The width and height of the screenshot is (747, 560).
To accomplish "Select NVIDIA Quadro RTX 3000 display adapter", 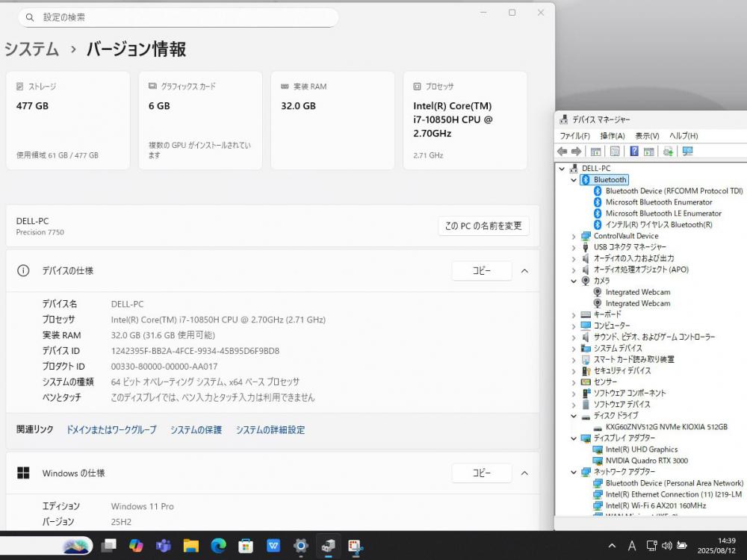I will click(x=646, y=461).
